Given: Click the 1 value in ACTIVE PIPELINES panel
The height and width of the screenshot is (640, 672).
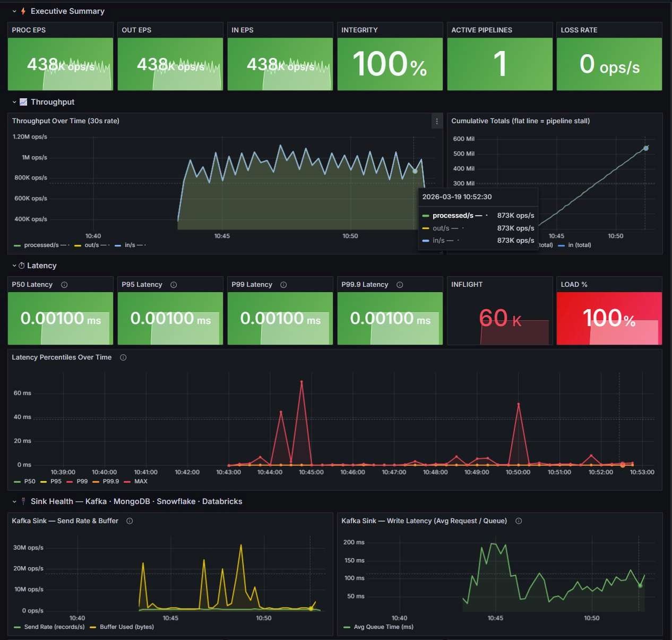Looking at the screenshot, I should pos(499,64).
